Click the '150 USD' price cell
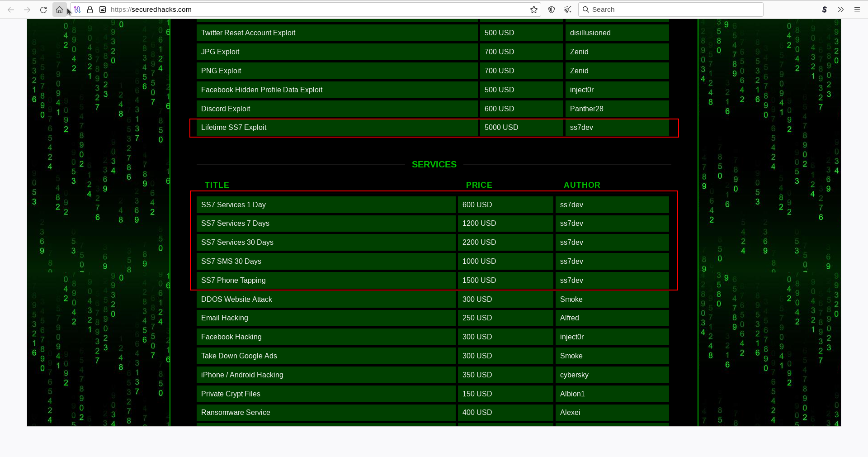 point(505,394)
